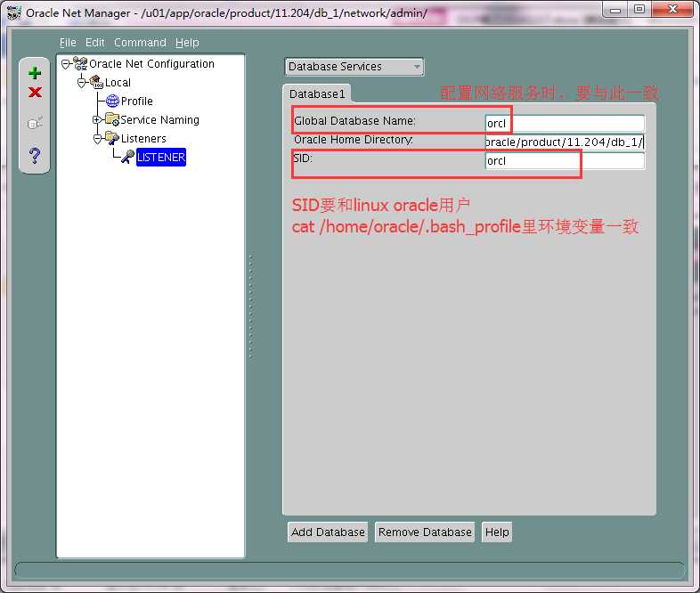Minimize the Oracle Net Manager window

[615, 10]
